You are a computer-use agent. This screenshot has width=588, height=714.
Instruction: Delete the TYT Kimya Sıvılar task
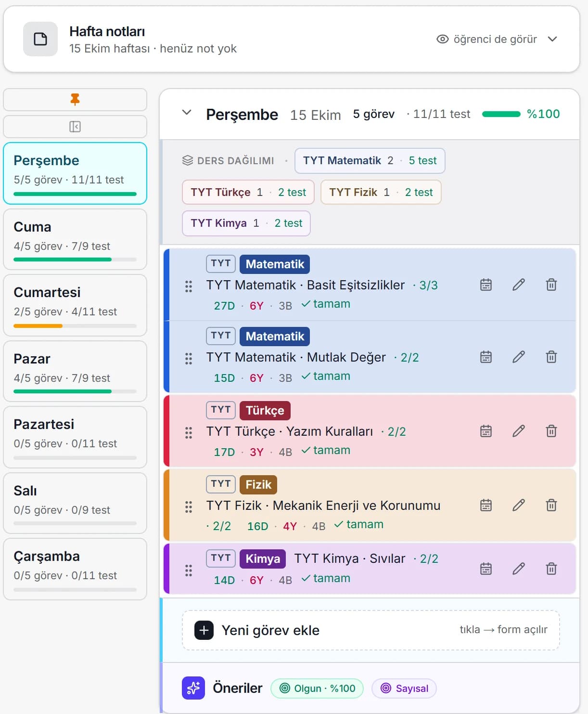[551, 569]
